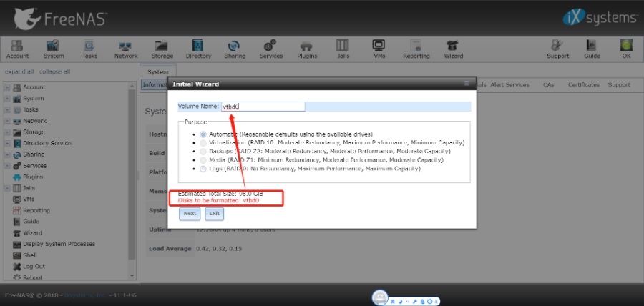This screenshot has width=644, height=306.
Task: Open Network in the top toolbar
Action: 126,49
